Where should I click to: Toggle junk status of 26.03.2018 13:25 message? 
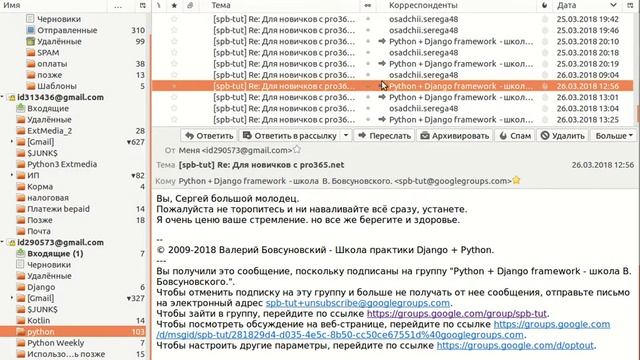tap(544, 120)
